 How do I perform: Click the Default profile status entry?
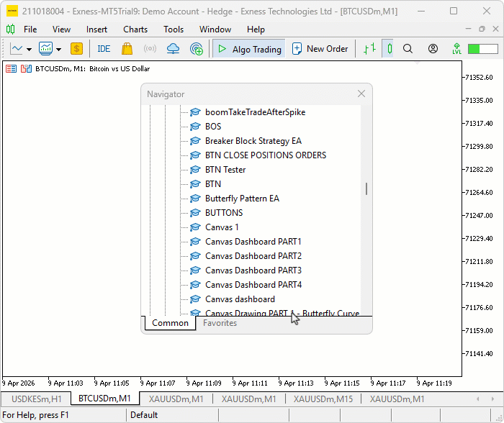[144, 415]
